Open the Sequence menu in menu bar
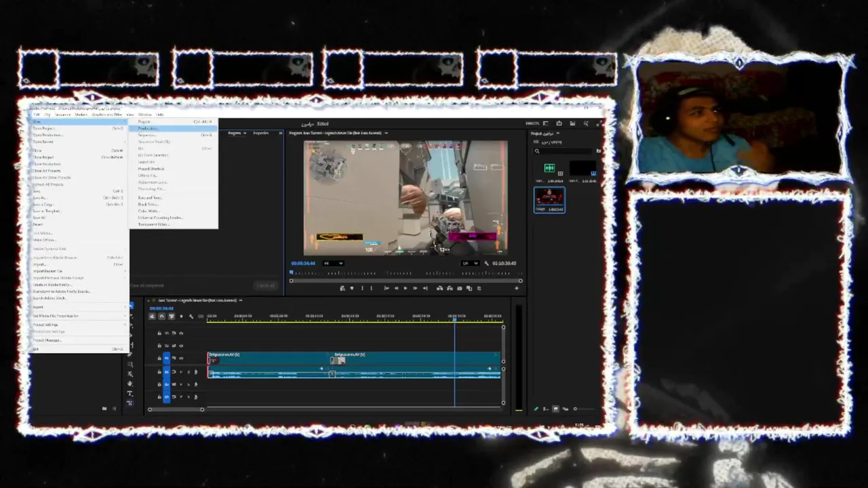Viewport: 868px width, 488px height. (x=62, y=115)
